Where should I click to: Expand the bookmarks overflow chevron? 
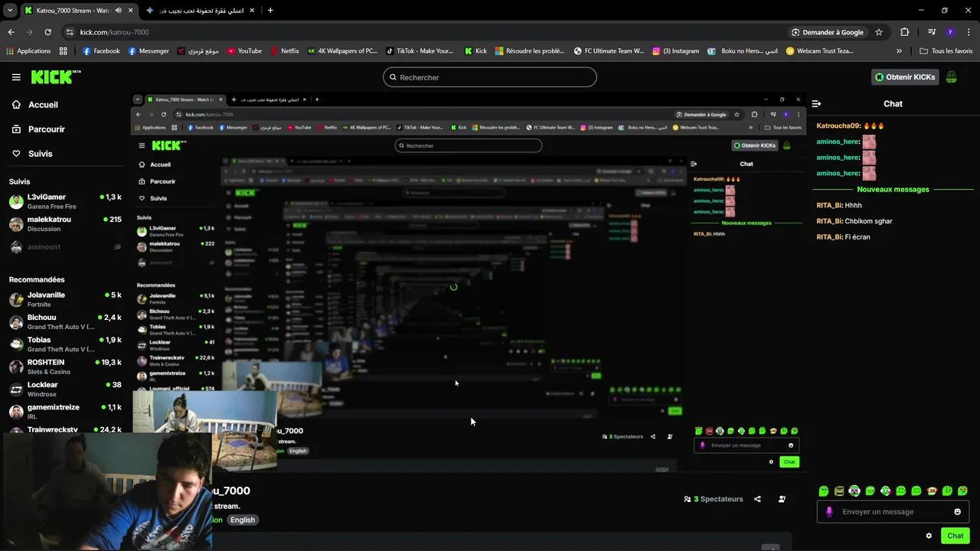(x=899, y=51)
